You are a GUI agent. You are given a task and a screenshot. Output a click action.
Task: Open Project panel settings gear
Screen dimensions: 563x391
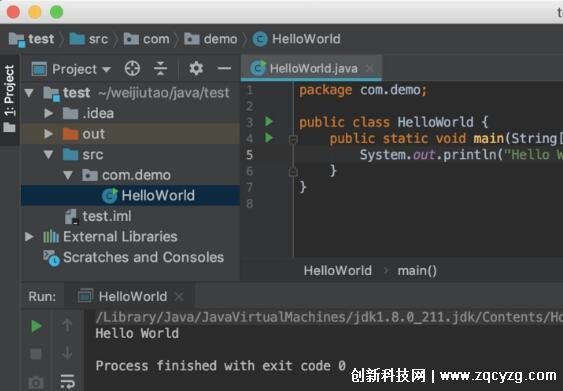(x=196, y=68)
